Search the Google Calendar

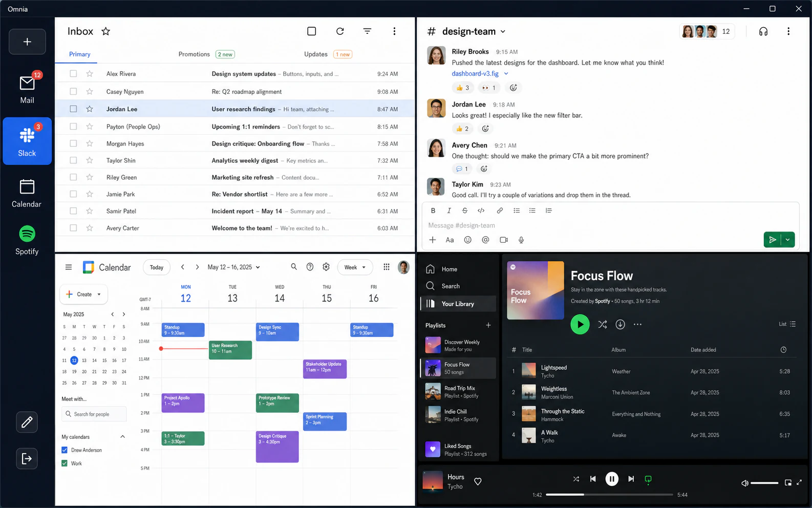click(x=294, y=267)
